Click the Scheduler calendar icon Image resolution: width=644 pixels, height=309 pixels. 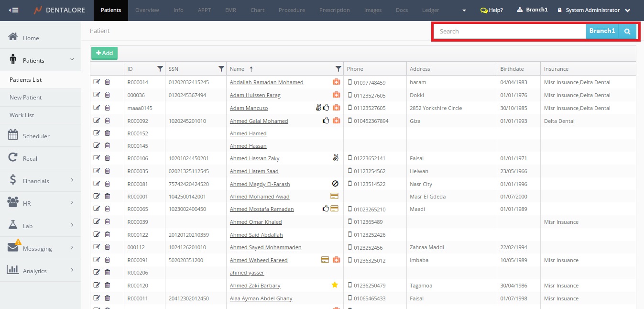click(13, 135)
